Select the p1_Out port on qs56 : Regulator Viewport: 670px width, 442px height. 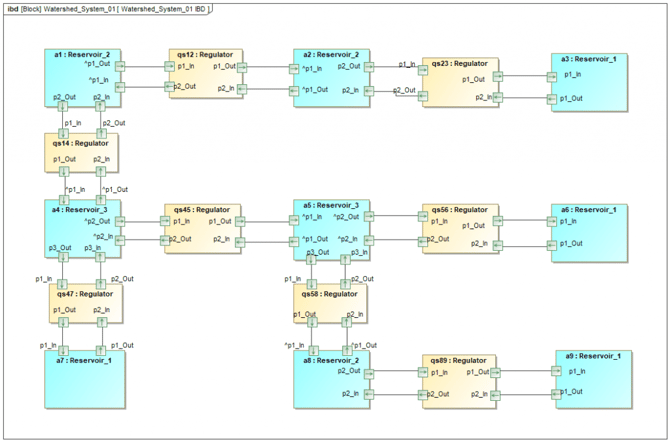[498, 221]
